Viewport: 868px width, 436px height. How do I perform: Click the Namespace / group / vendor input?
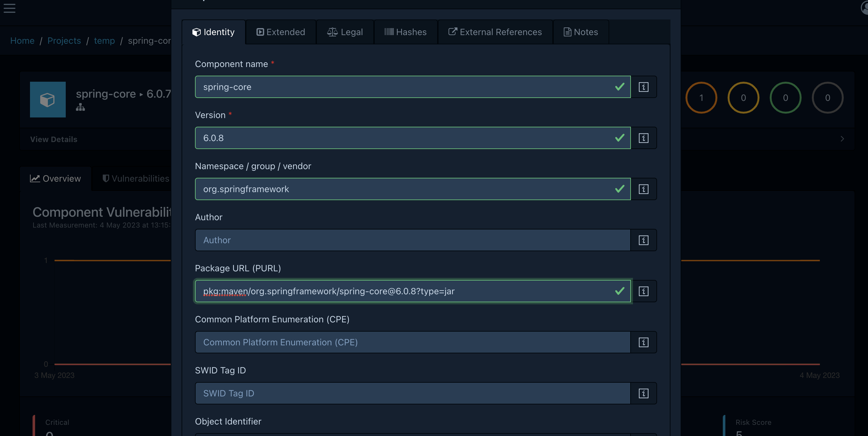(413, 189)
